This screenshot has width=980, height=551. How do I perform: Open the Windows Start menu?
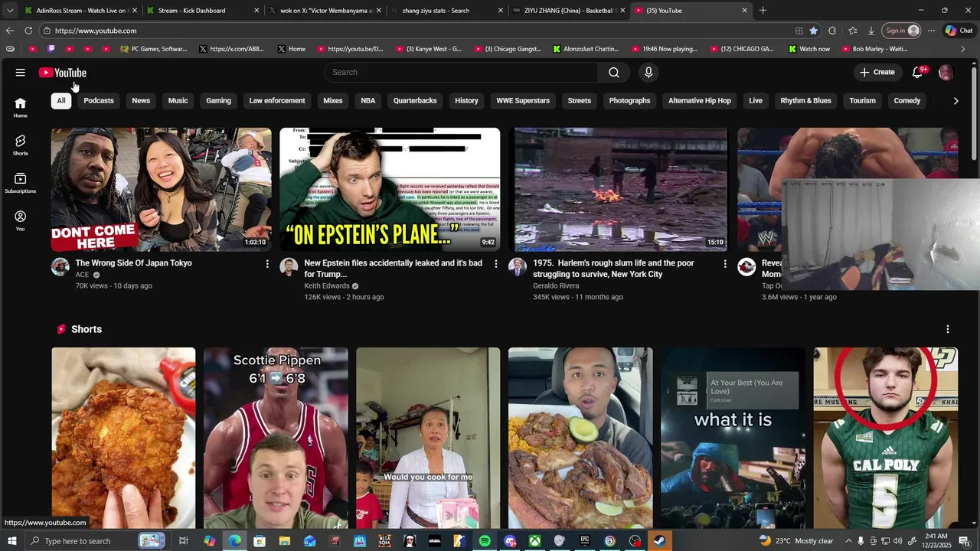[11, 541]
